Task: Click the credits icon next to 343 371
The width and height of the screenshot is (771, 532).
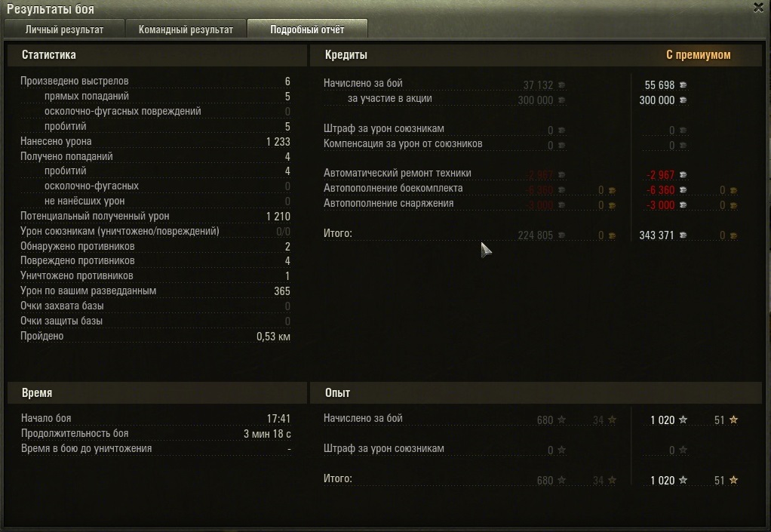Action: (683, 235)
